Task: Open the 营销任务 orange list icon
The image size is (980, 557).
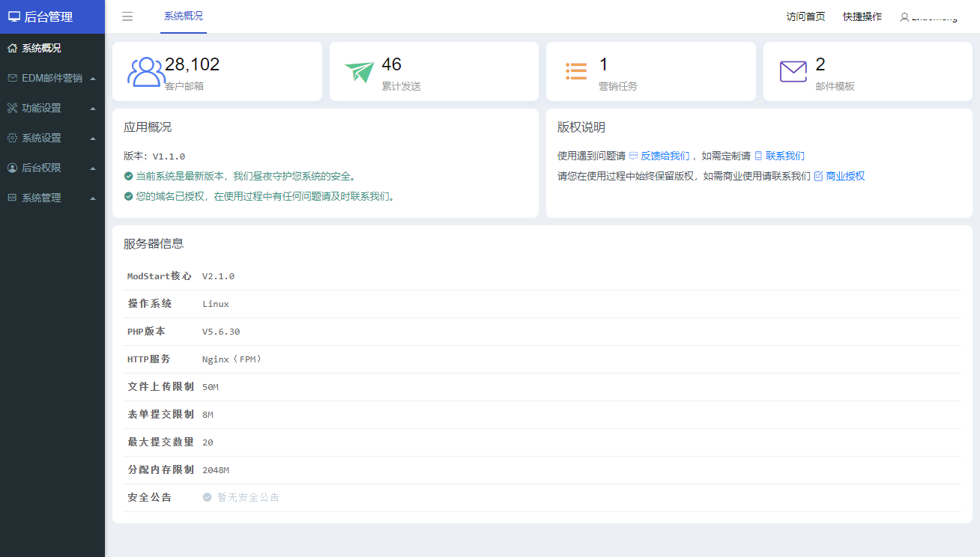Action: pos(576,70)
